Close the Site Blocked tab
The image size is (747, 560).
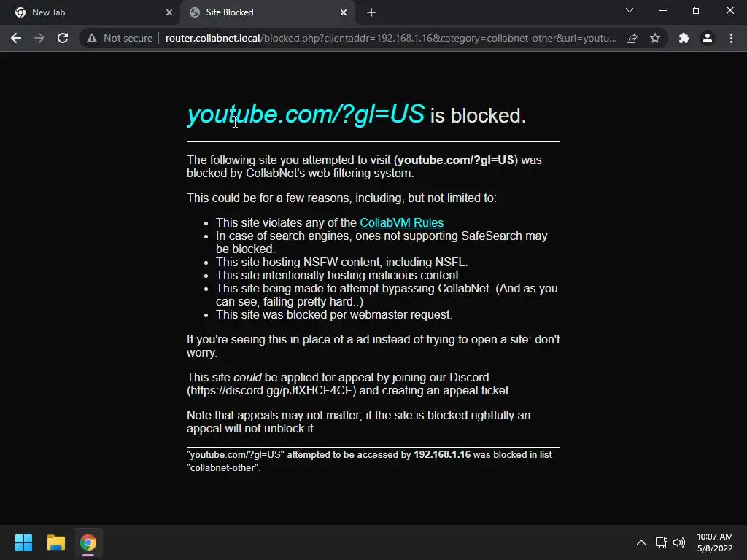[x=344, y=12]
